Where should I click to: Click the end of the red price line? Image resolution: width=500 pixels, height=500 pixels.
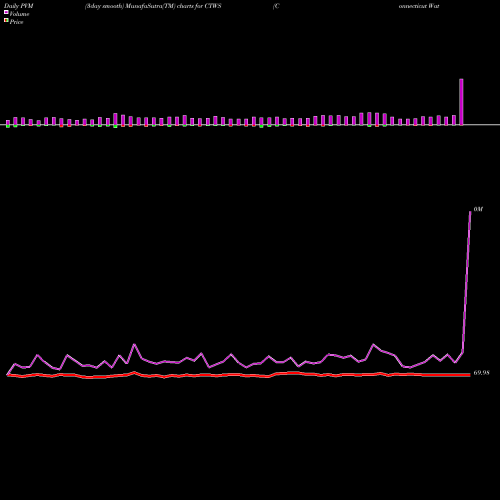click(x=470, y=375)
